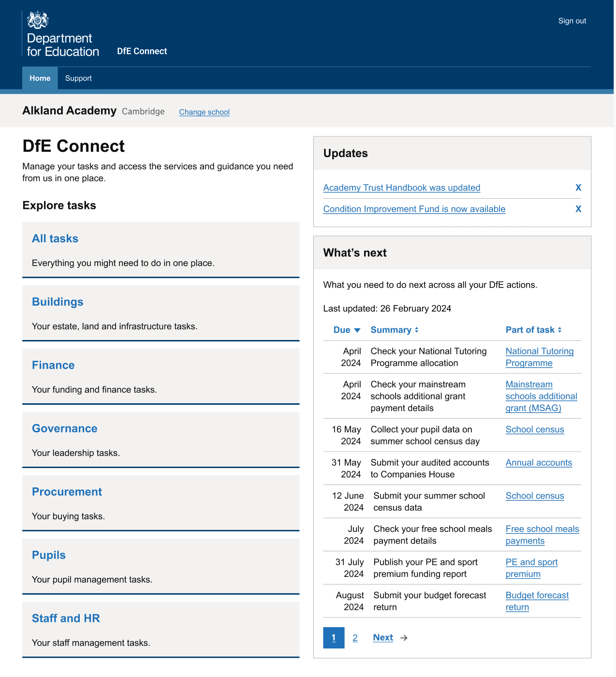Click the '12 June 2024' due date cell

coord(348,502)
